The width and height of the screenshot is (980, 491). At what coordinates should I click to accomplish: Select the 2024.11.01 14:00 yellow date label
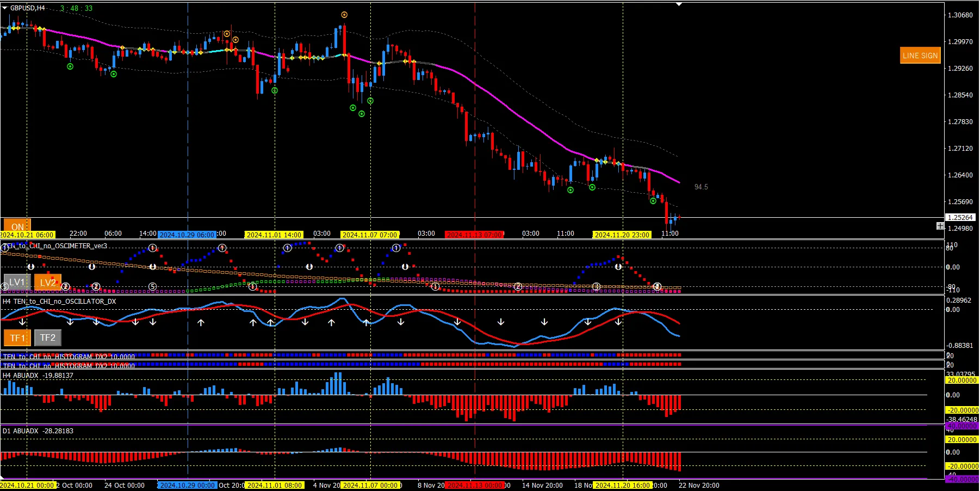tap(274, 235)
